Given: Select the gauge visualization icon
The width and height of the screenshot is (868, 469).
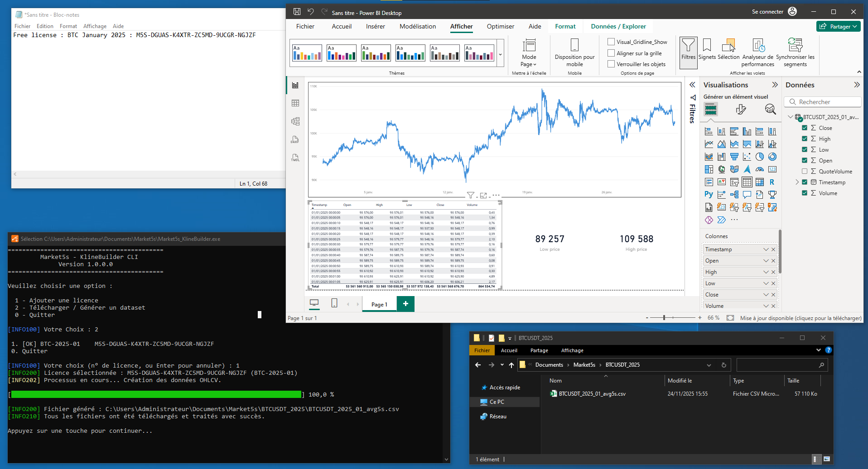Looking at the screenshot, I should coord(760,169).
